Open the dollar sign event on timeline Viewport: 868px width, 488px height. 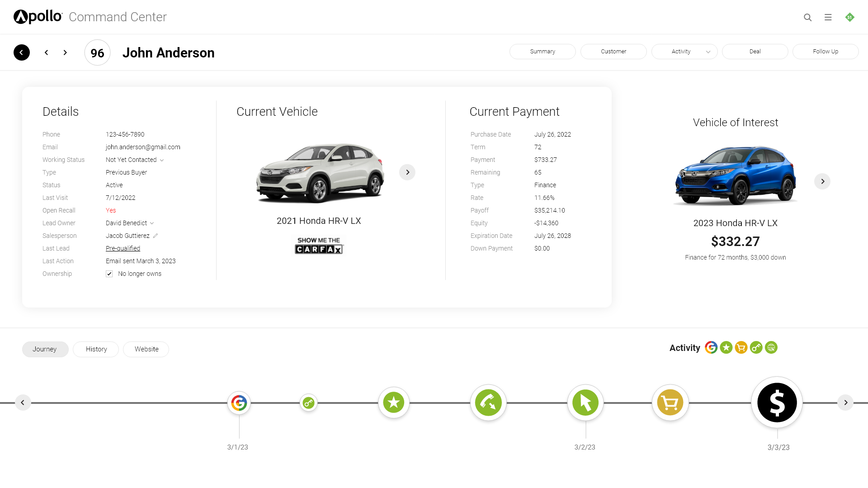(x=777, y=403)
